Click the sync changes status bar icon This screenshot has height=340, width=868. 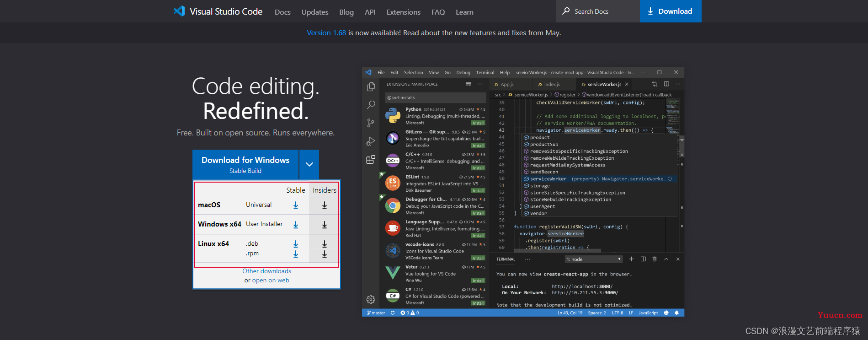click(393, 313)
